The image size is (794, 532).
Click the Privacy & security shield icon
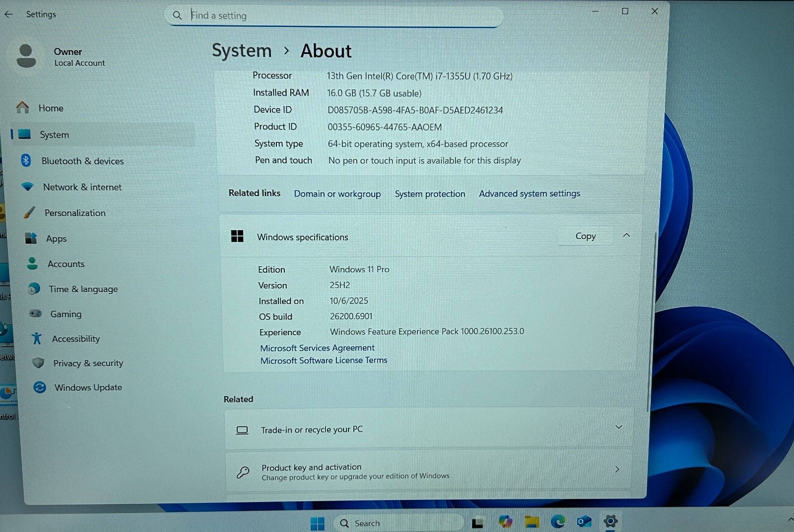[38, 363]
